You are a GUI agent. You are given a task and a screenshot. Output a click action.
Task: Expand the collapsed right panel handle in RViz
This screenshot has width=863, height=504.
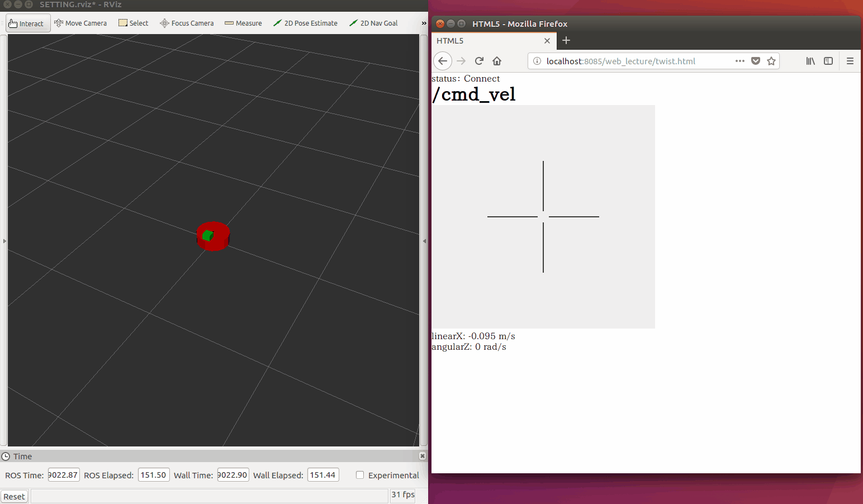424,241
